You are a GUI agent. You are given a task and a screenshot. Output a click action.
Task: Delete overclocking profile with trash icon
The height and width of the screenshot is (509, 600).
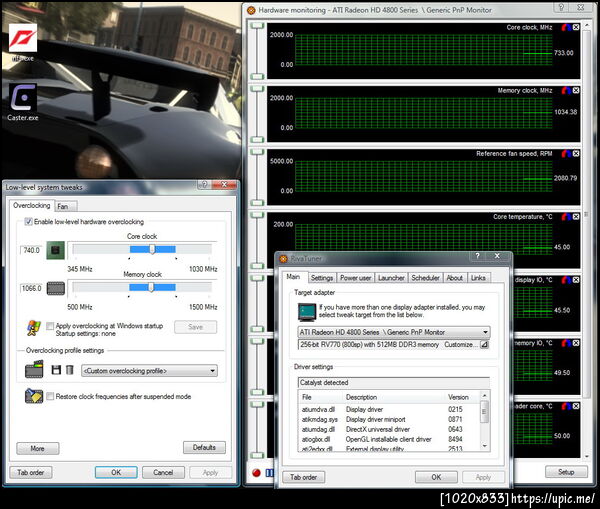pyautogui.click(x=69, y=370)
